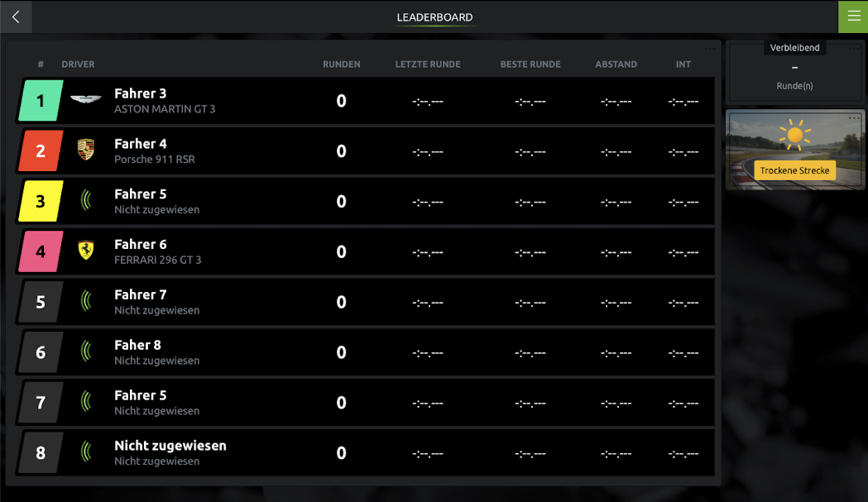Click the Ferrari logo icon
The width and height of the screenshot is (868, 502).
pos(85,251)
